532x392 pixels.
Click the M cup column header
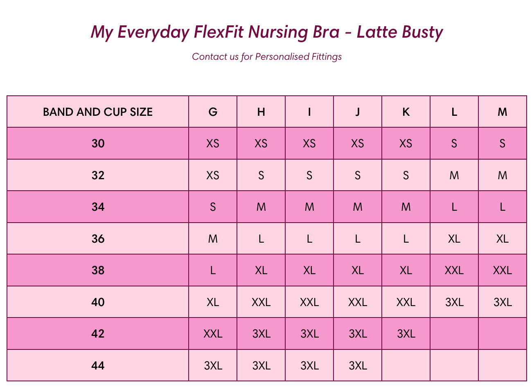click(x=503, y=112)
